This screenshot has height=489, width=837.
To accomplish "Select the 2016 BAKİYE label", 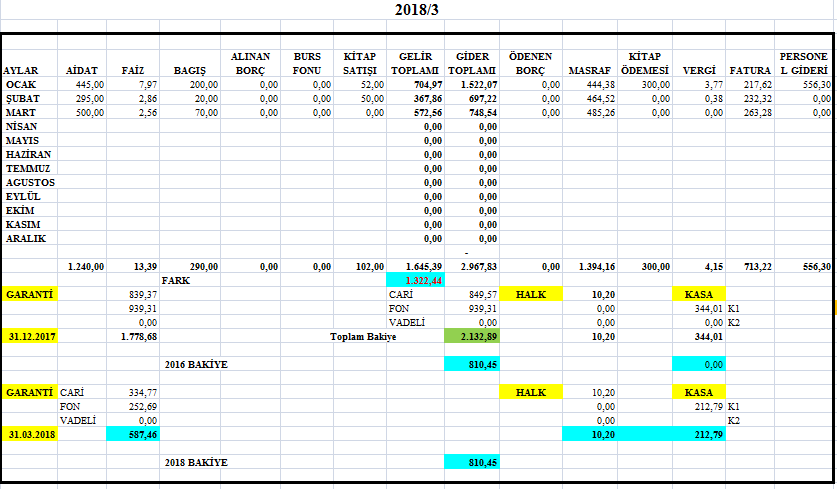I will click(x=196, y=365).
